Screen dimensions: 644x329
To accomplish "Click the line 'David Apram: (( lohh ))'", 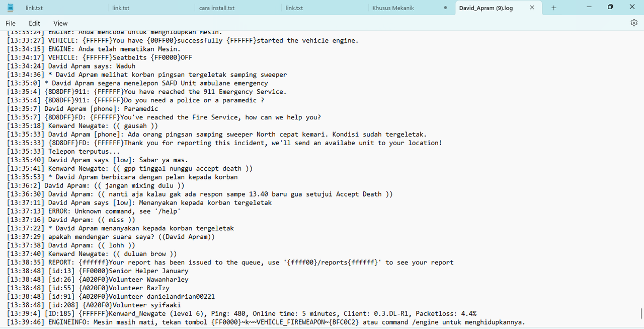I will (71, 246).
